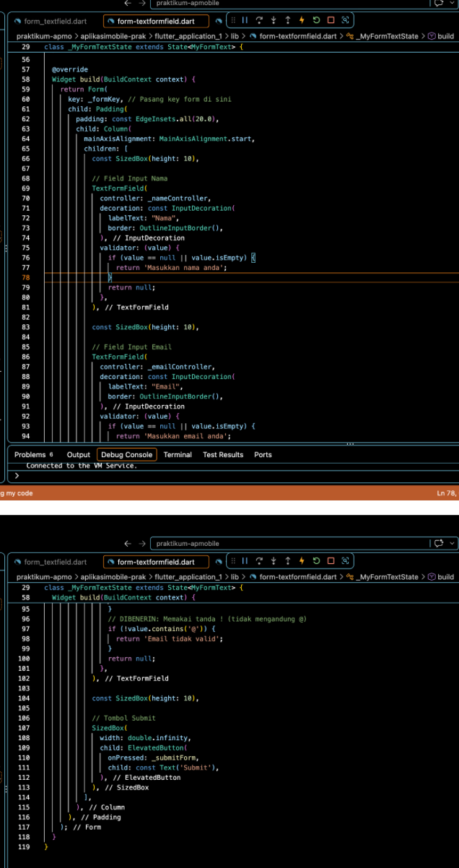Open lib breadcrumb in upper window
Screen dimensions: 459x868
(235, 35)
